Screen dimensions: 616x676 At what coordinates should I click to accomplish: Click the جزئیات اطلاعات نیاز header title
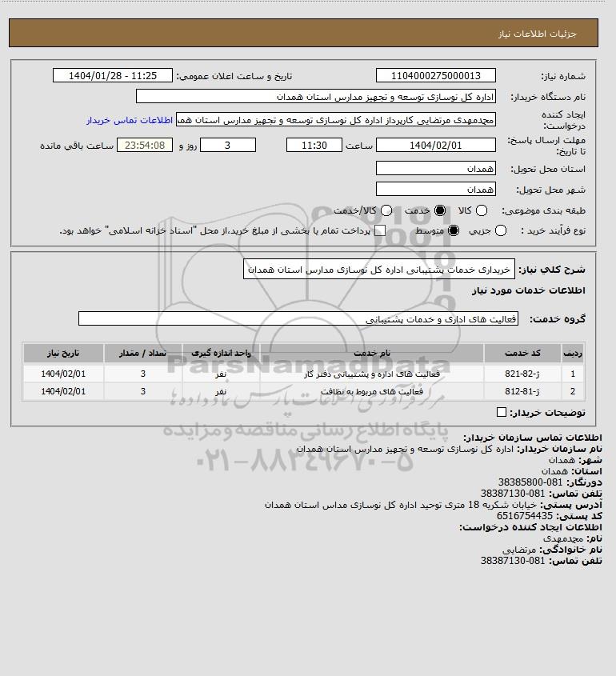coord(537,34)
